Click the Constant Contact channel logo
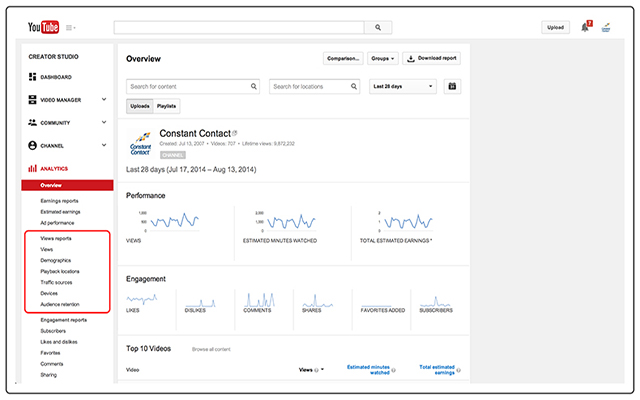 coord(141,144)
